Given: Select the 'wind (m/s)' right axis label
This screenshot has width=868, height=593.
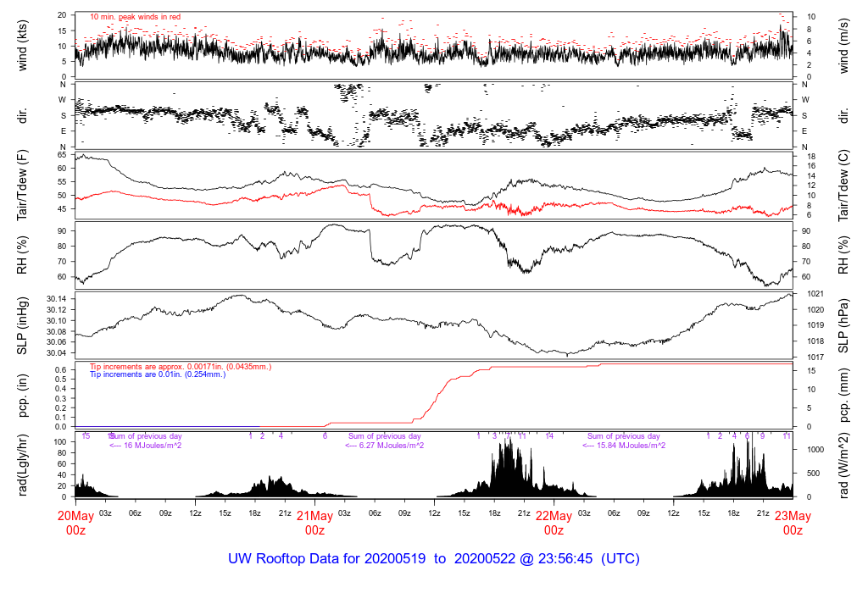Looking at the screenshot, I should point(843,46).
